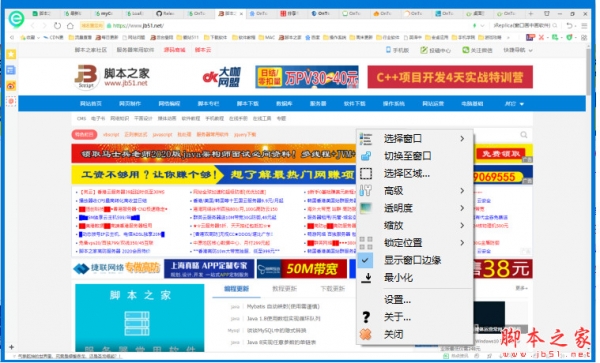Viewport: 600px width, 363px height.
Task: Open the 下载软件 bookmark folder
Action: coord(216,37)
